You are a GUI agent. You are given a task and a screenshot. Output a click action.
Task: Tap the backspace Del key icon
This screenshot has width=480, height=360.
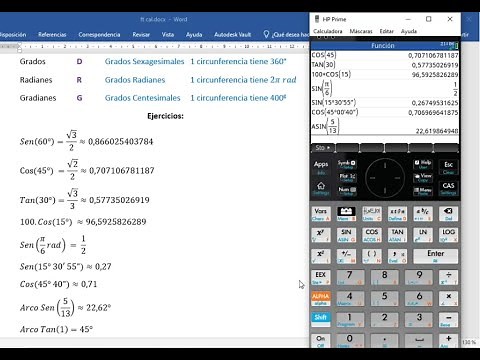click(448, 214)
